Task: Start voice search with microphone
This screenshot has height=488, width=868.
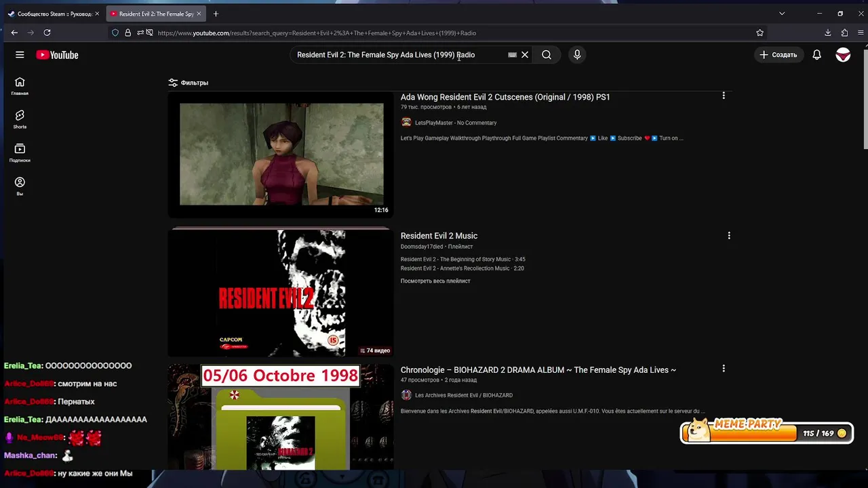Action: (577, 55)
